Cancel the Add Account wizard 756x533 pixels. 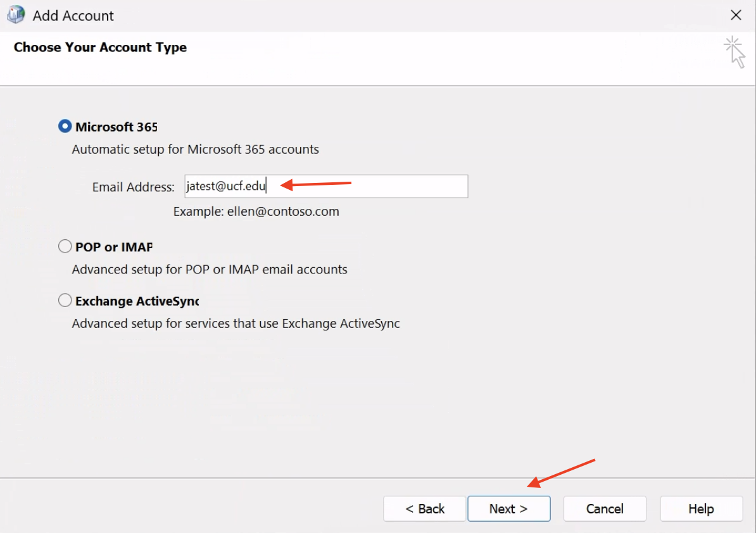(x=605, y=509)
